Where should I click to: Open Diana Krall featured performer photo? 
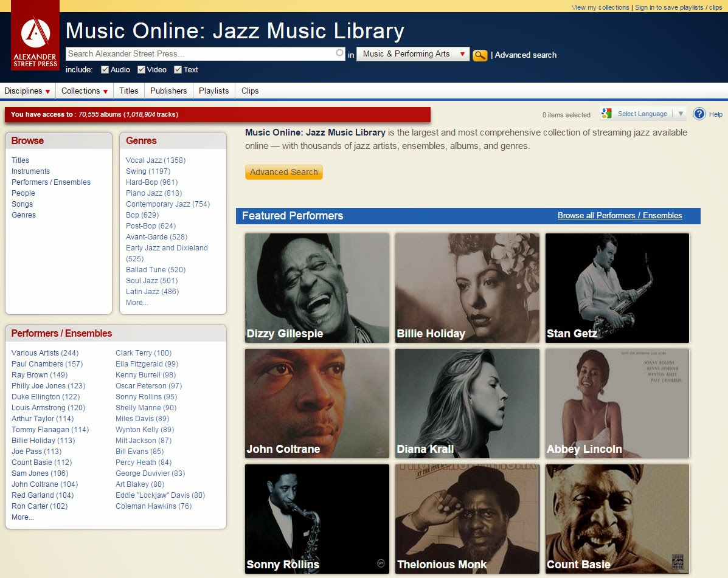pos(467,403)
